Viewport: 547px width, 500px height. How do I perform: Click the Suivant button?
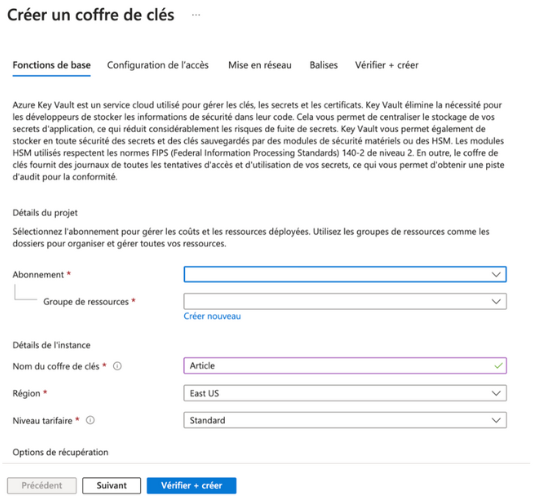[112, 485]
